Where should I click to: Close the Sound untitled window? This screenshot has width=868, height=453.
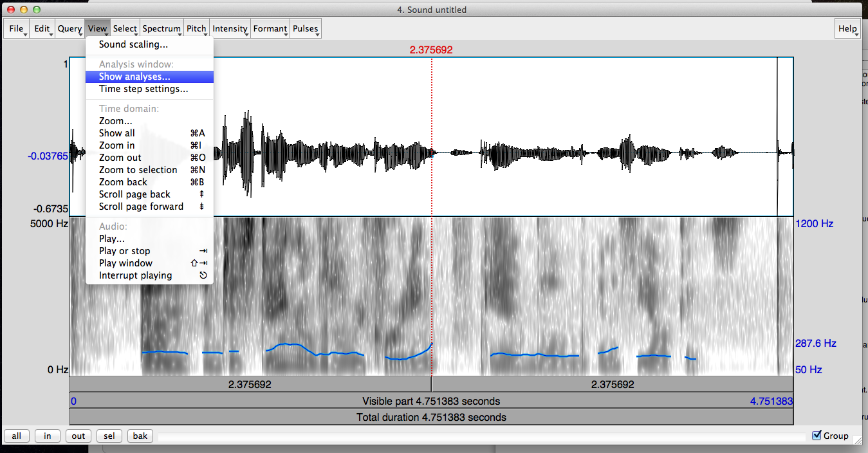10,10
